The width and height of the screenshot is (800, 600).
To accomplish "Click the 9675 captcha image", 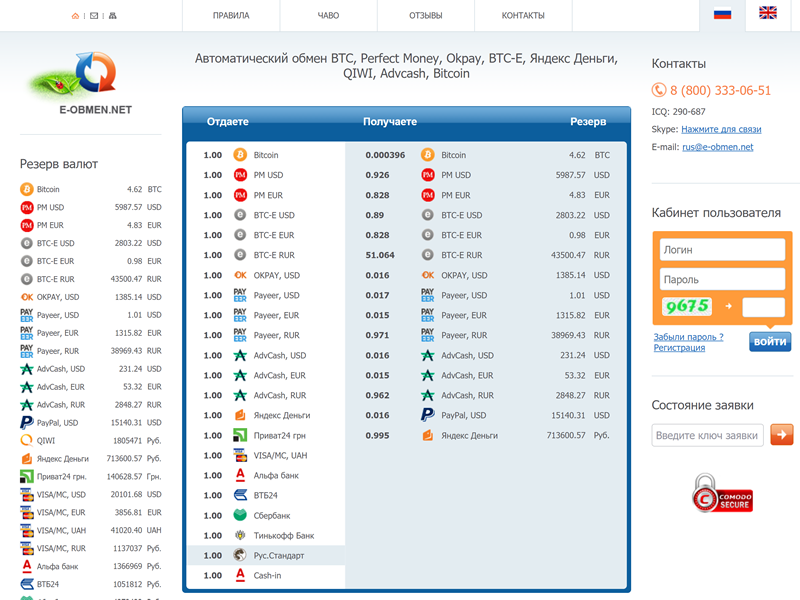I will click(687, 306).
